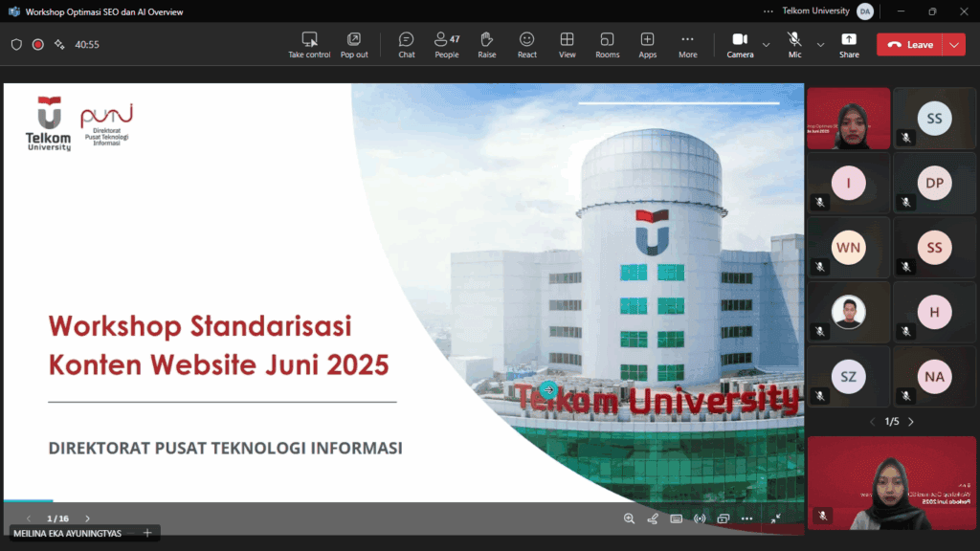Select participant tile I
The width and height of the screenshot is (980, 551).
tap(848, 183)
